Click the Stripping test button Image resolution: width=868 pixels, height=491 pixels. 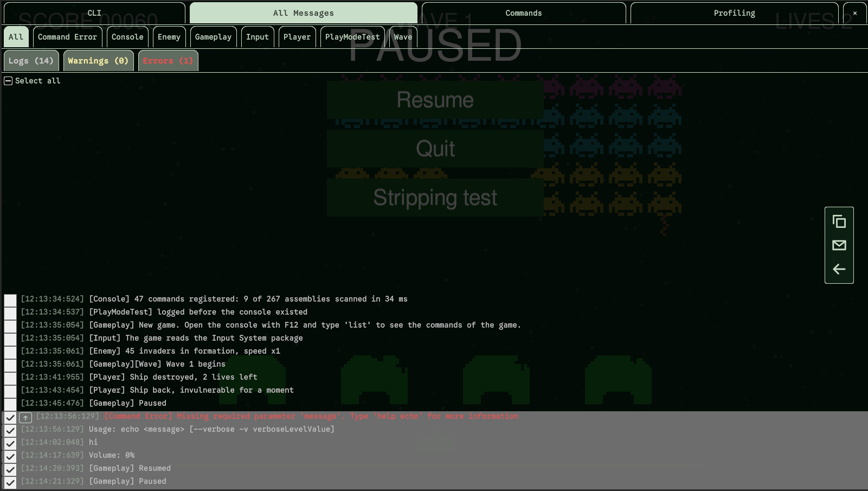[435, 197]
